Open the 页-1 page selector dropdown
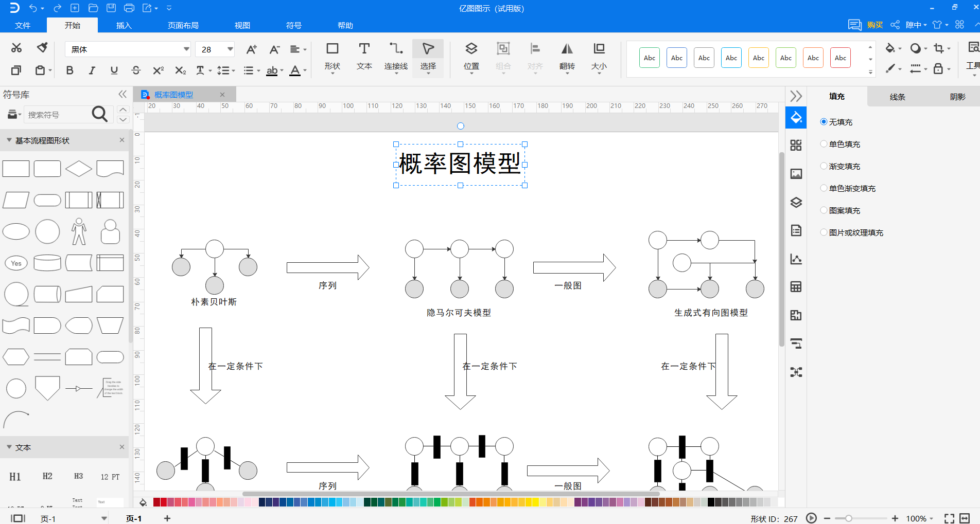The image size is (980, 524). pos(104,518)
